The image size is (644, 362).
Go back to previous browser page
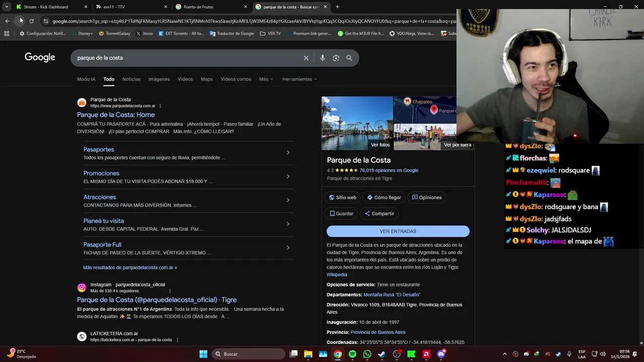point(7,21)
